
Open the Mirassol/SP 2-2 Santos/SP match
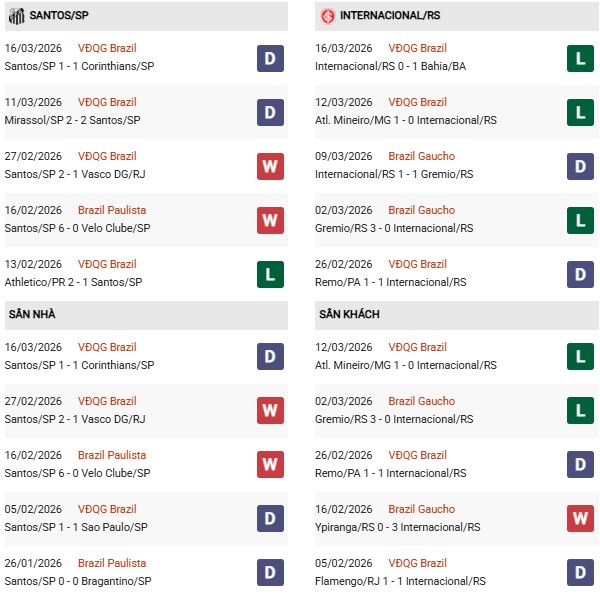77,120
